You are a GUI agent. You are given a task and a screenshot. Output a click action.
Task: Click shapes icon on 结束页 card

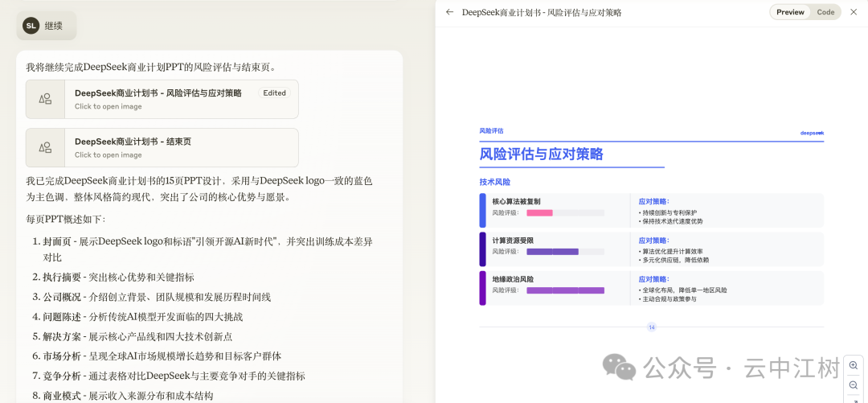[x=45, y=147]
